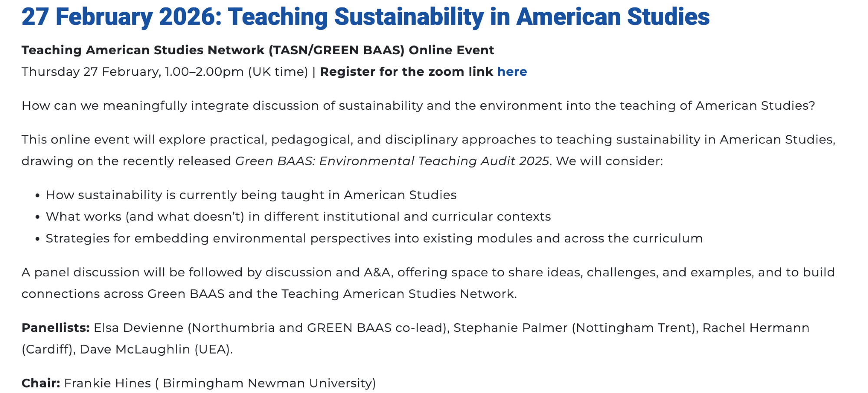This screenshot has height=393, width=868.
Task: Click the "How can we meaningfully integrate" question paragraph
Action: 418,106
